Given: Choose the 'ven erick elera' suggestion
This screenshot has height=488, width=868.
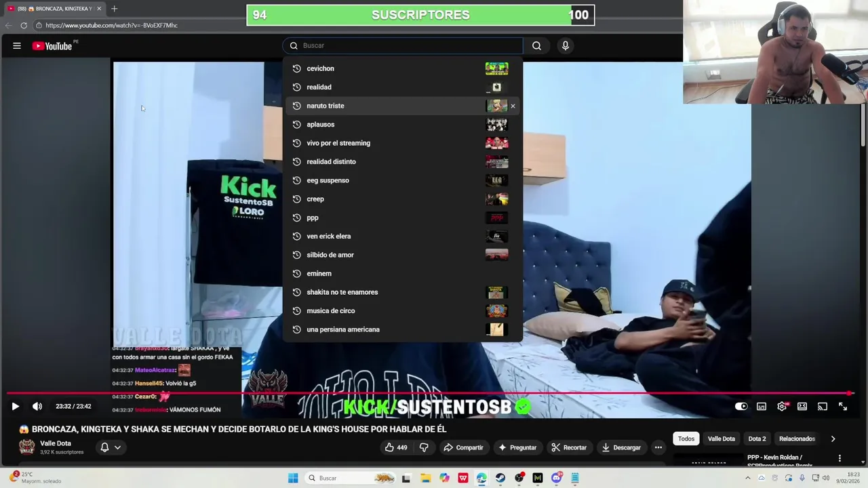Looking at the screenshot, I should 403,236.
